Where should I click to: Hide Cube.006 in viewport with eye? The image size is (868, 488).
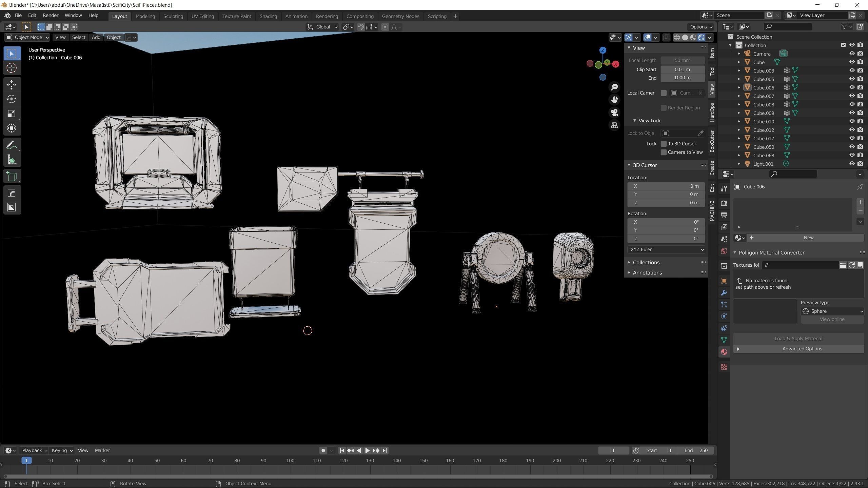[852, 87]
